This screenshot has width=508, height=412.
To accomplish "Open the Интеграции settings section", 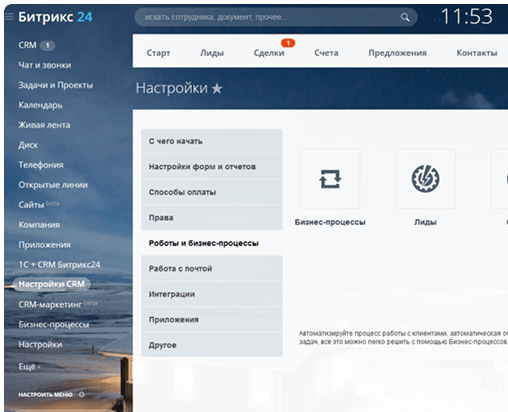I will [212, 294].
